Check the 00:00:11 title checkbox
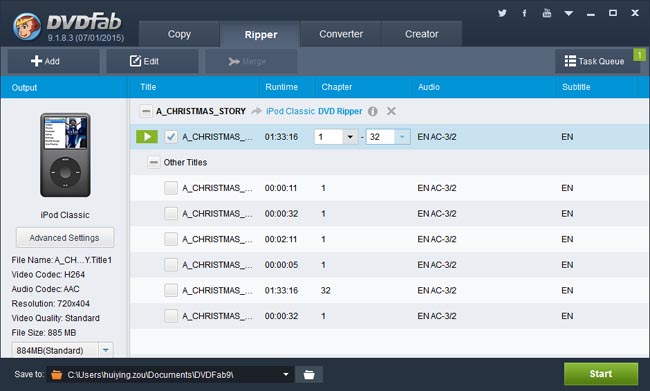Viewport: 650px width, 391px height. coord(171,188)
